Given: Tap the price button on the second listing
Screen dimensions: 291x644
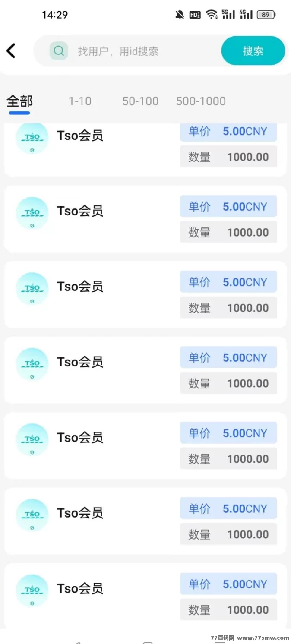Looking at the screenshot, I should tap(228, 206).
